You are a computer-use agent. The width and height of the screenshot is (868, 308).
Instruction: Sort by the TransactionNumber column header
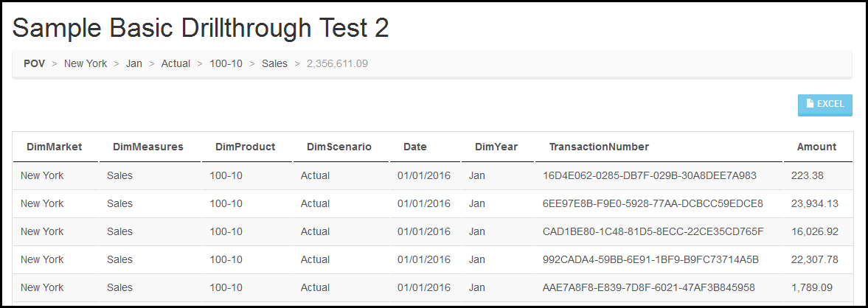pyautogui.click(x=599, y=147)
